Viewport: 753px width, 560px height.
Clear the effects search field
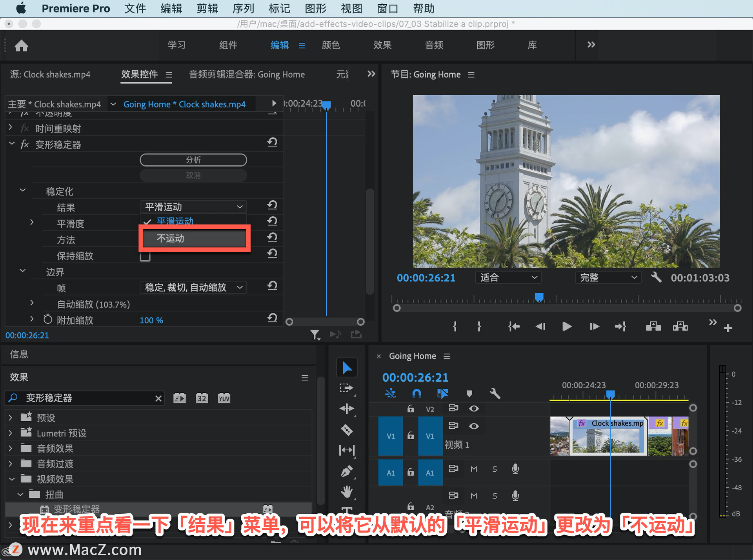pyautogui.click(x=158, y=398)
